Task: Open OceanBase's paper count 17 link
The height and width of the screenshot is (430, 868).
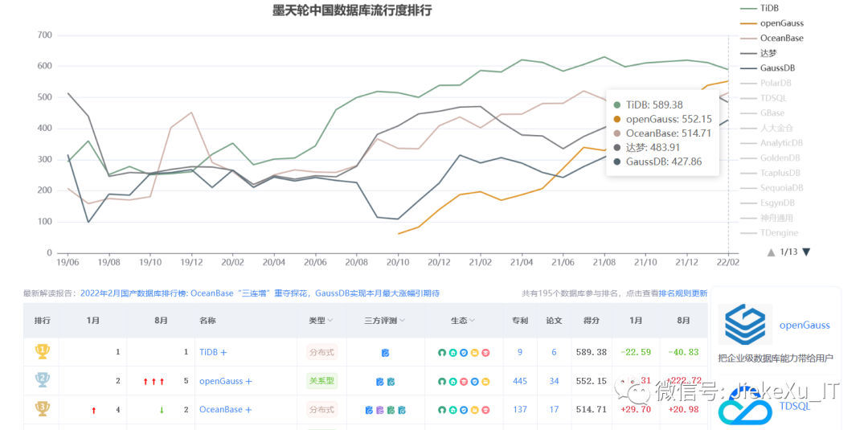Action: pyautogui.click(x=554, y=410)
